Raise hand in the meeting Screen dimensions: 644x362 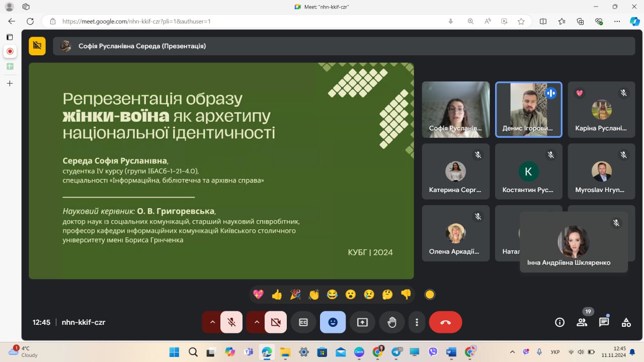[392, 322]
